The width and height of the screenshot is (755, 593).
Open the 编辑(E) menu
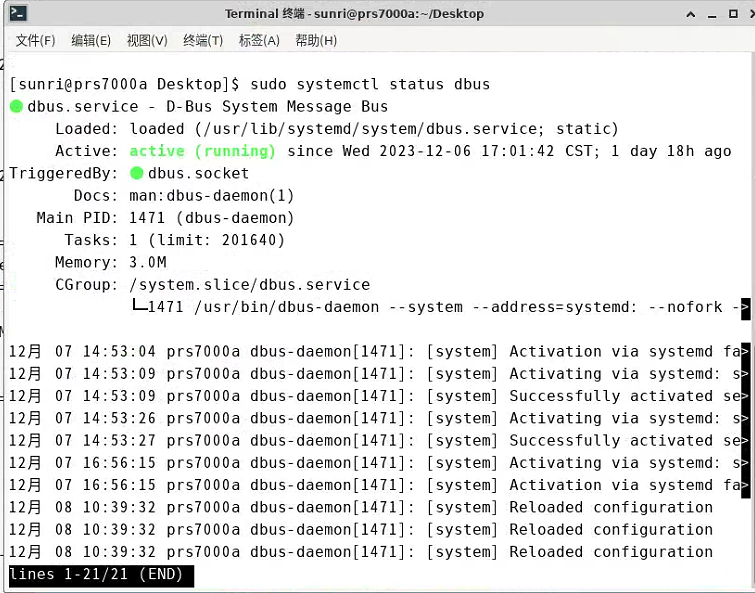click(91, 40)
